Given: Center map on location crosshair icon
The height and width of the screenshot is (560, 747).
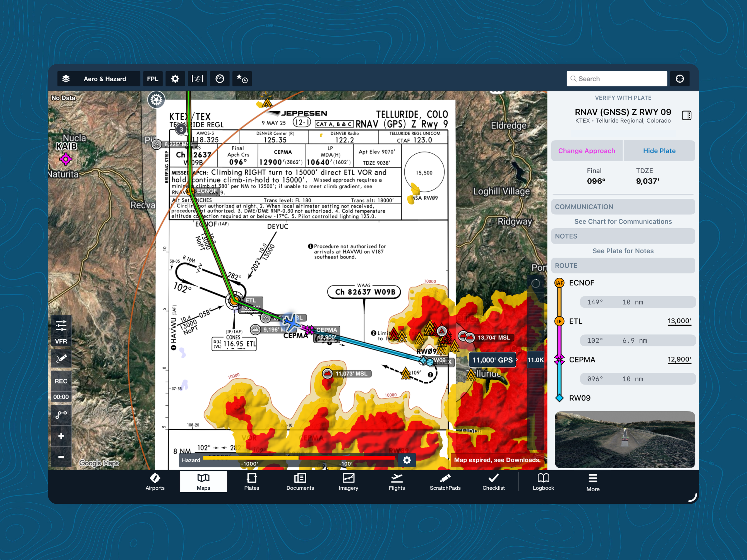Looking at the screenshot, I should click(x=679, y=79).
